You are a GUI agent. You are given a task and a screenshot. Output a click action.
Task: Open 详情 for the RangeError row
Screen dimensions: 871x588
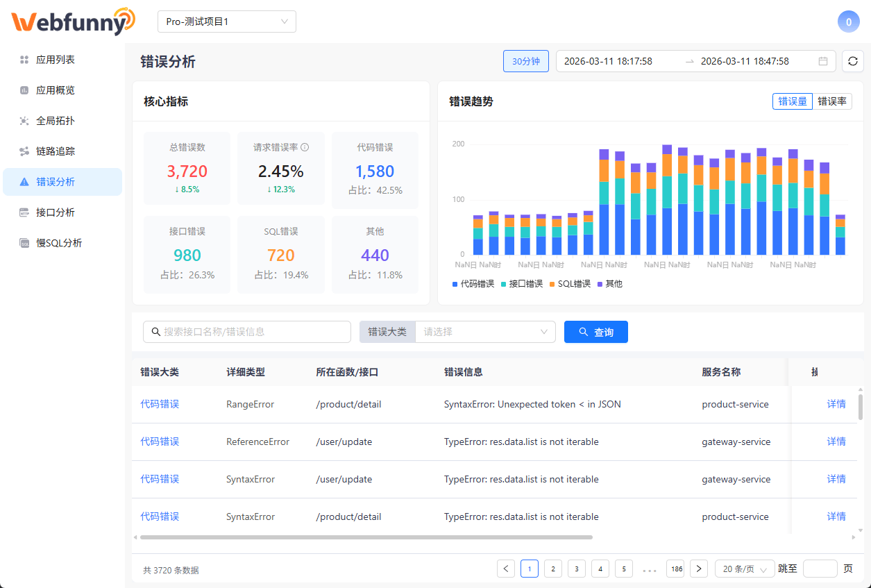836,403
